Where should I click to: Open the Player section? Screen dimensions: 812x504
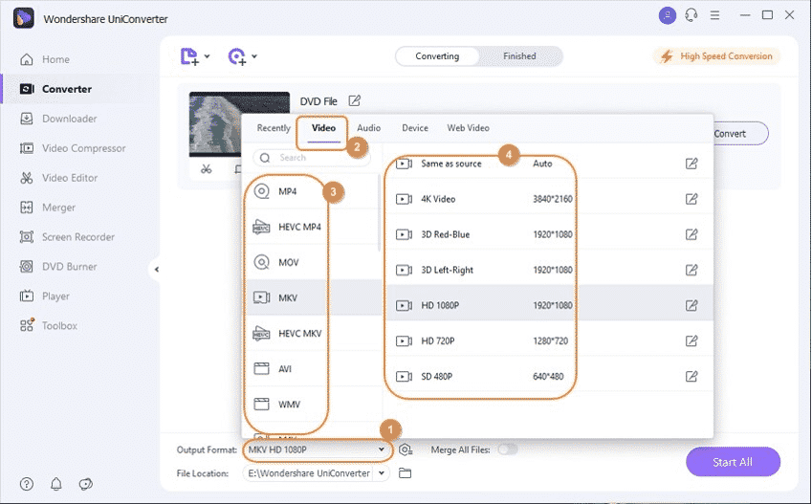(45, 296)
